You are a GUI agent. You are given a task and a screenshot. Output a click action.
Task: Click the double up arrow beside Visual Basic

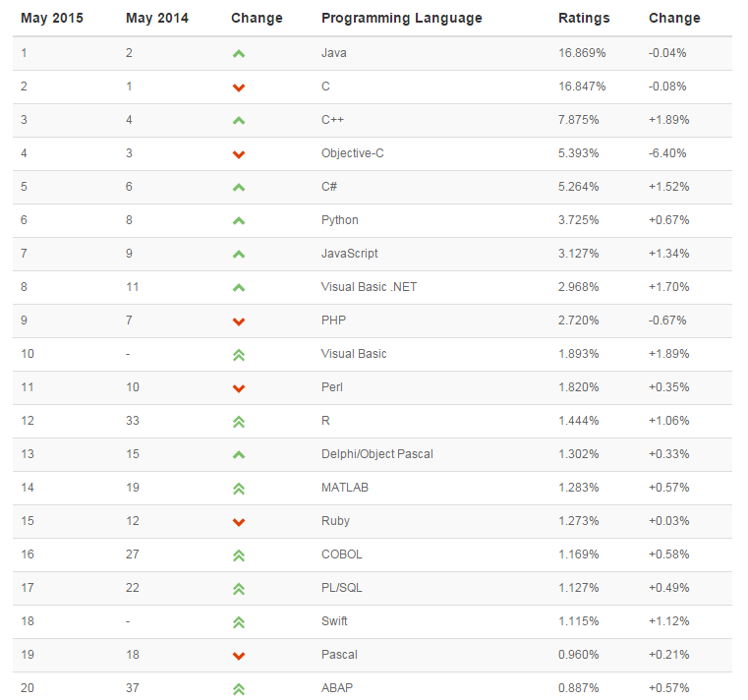click(x=238, y=354)
